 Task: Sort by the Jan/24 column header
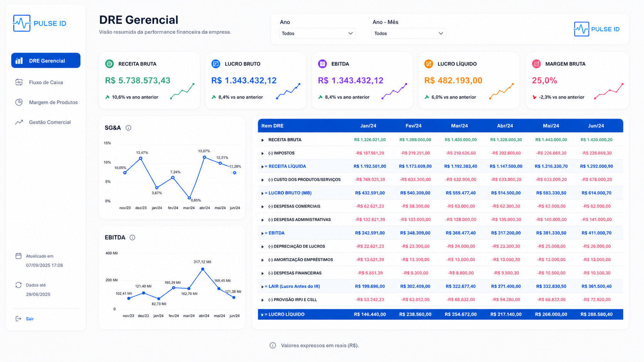[x=368, y=126]
